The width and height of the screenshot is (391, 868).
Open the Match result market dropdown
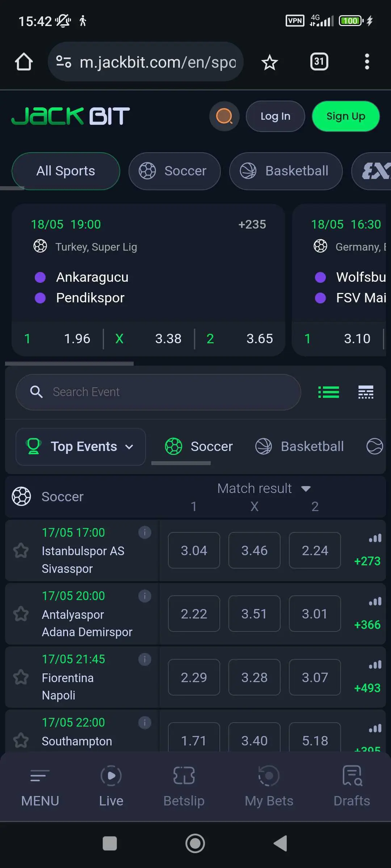264,489
